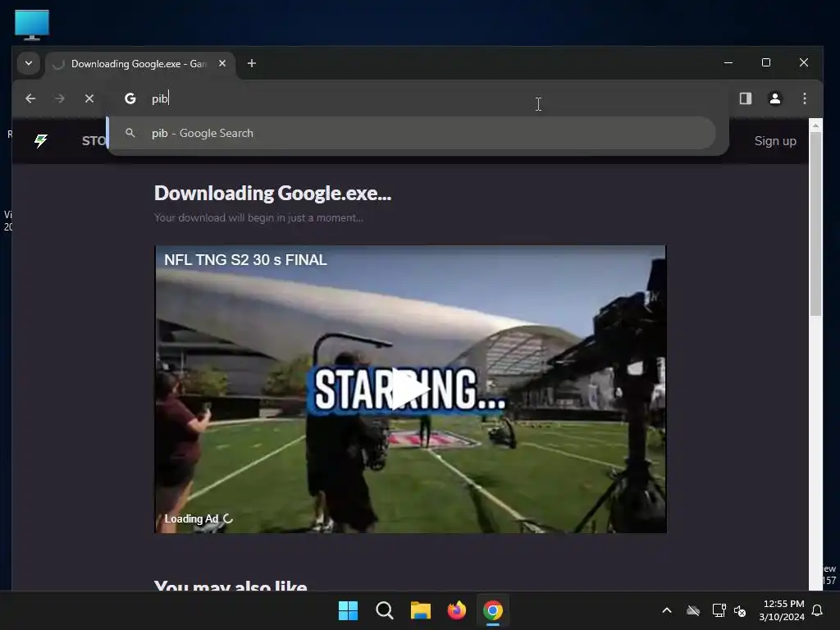Click the desktop monitor icon

pos(32,25)
